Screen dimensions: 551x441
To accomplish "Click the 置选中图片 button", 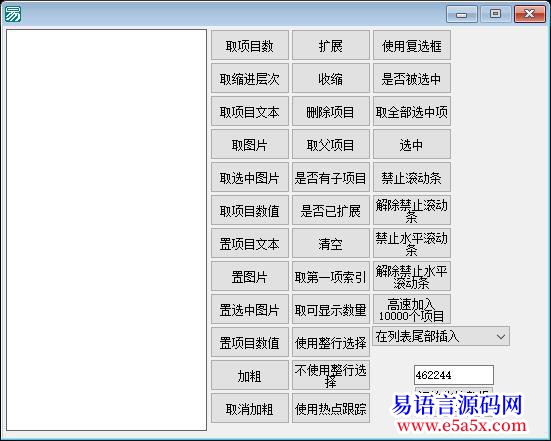I will click(x=249, y=310).
